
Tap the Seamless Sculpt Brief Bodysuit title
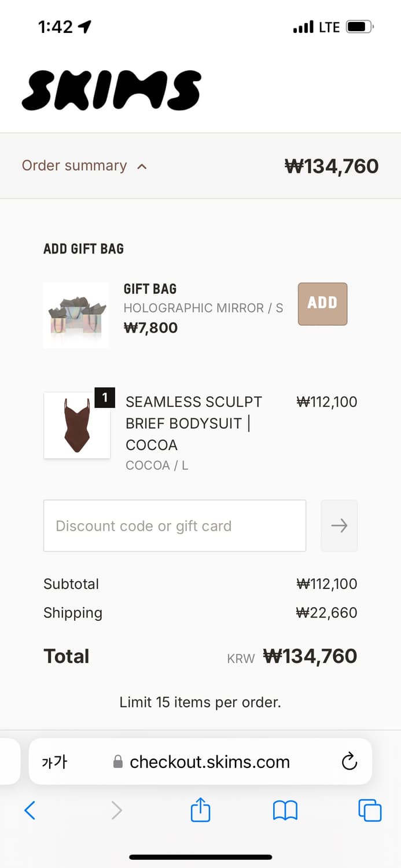pos(193,423)
